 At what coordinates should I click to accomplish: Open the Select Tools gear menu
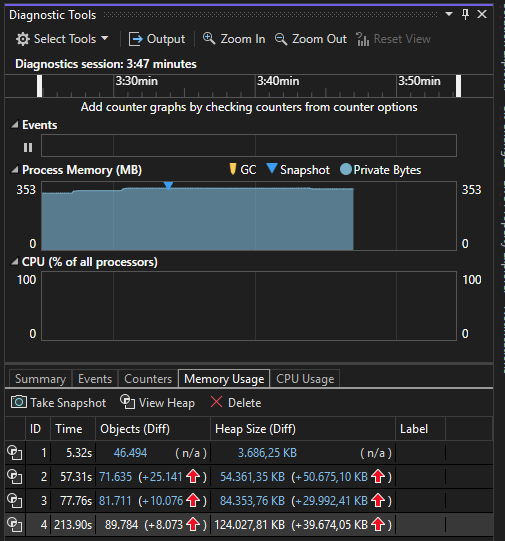(62, 39)
